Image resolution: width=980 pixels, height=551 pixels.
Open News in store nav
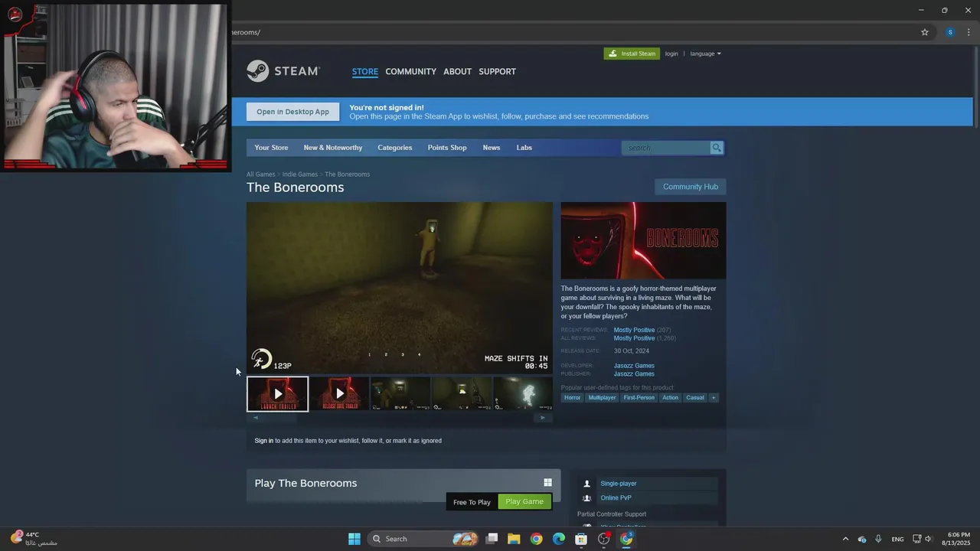coord(492,148)
